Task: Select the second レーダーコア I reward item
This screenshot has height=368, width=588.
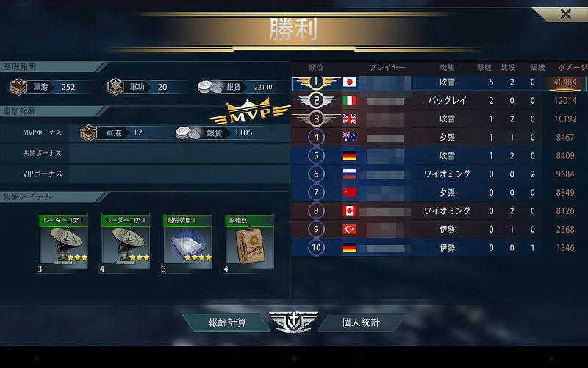Action: tap(125, 244)
